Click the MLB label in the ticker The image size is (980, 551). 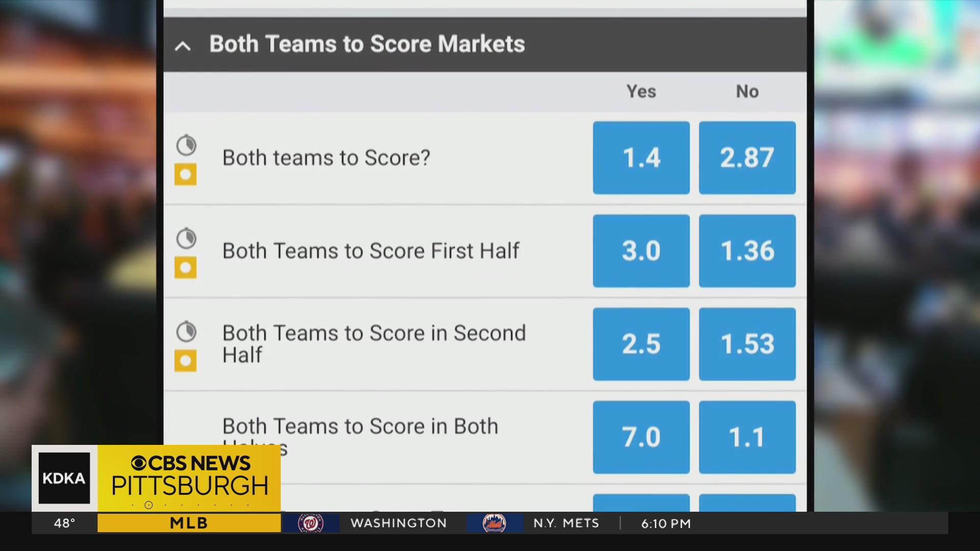click(189, 523)
